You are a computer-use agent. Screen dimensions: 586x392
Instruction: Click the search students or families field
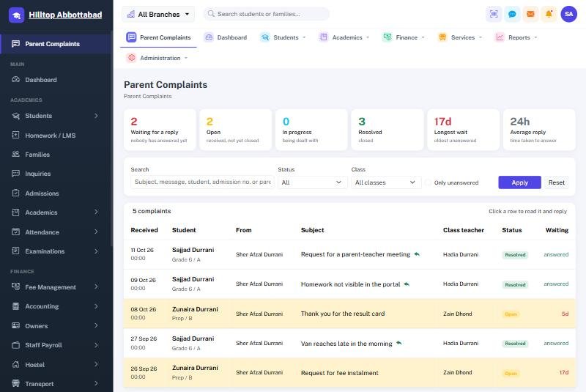266,14
